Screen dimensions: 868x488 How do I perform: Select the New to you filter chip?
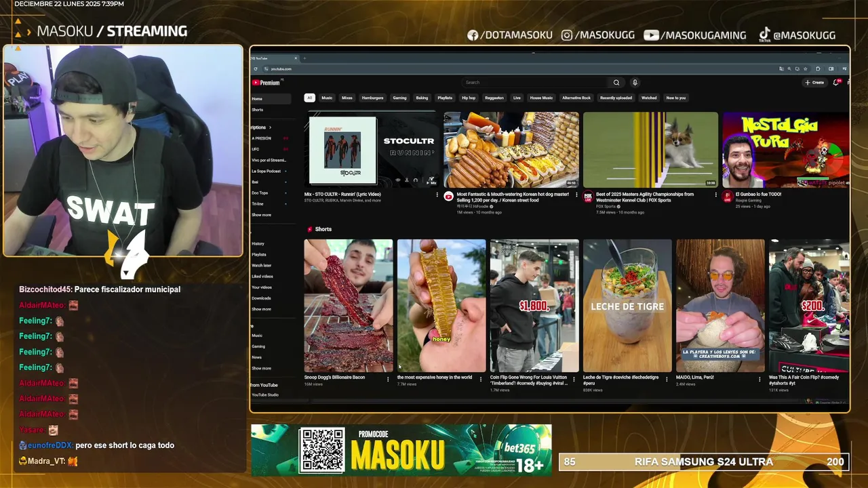click(676, 98)
